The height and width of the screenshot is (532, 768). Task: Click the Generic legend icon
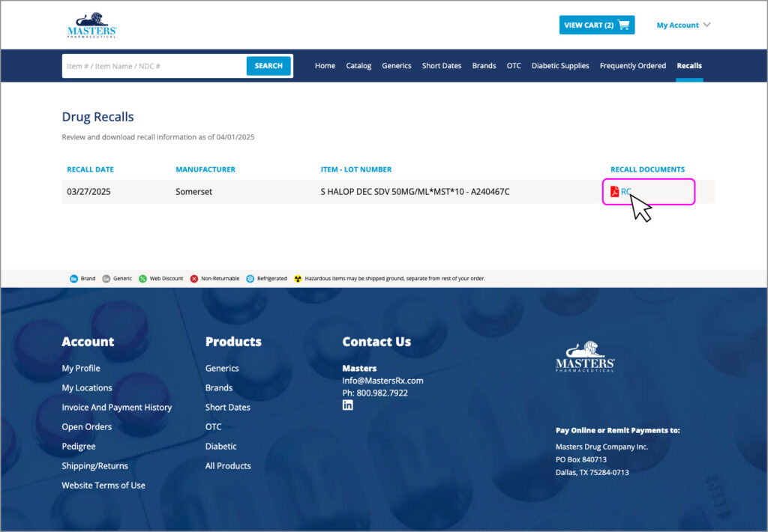point(106,279)
